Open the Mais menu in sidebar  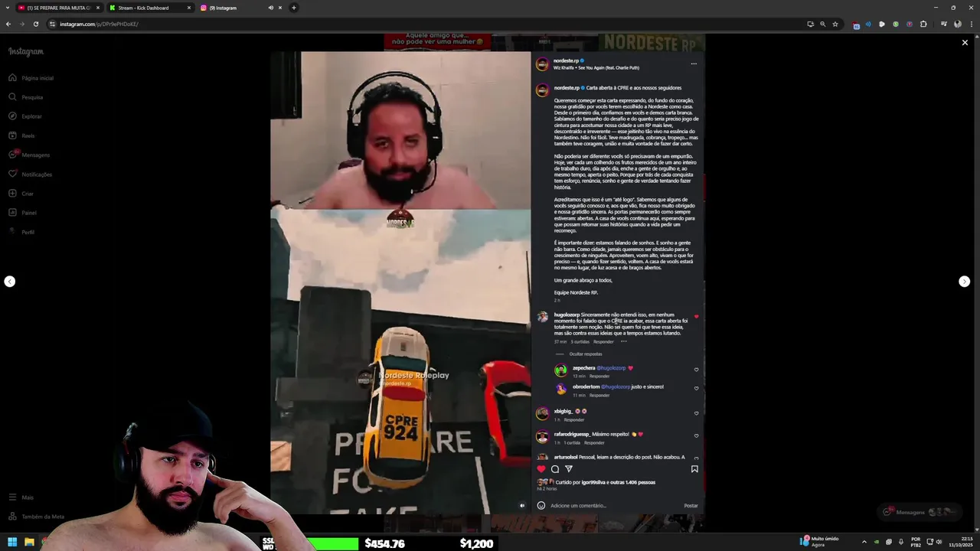[x=21, y=497]
